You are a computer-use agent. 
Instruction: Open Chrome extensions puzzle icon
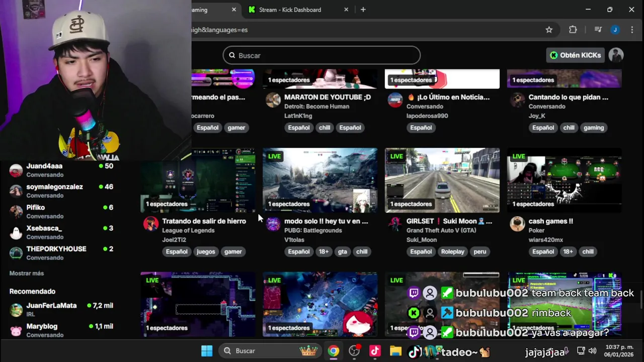(x=573, y=30)
